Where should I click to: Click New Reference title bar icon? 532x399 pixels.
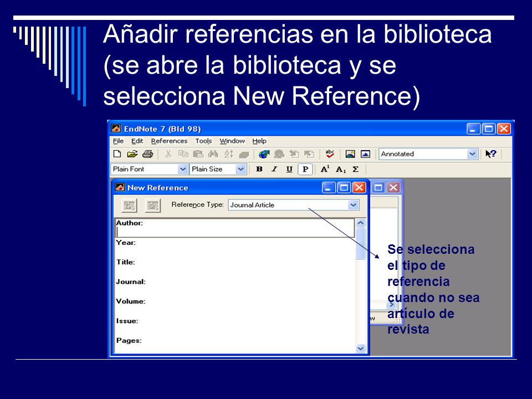click(x=120, y=188)
